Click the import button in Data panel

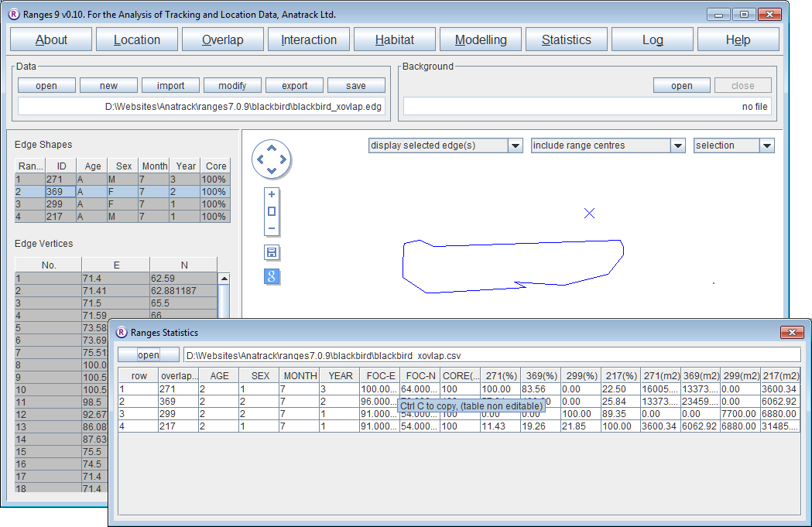[170, 86]
